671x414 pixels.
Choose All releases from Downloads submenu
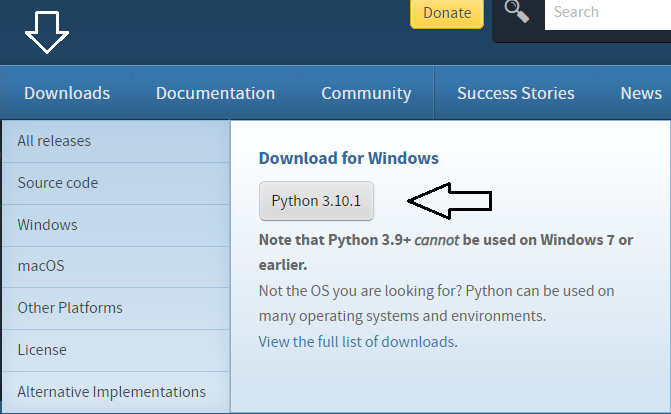[54, 141]
